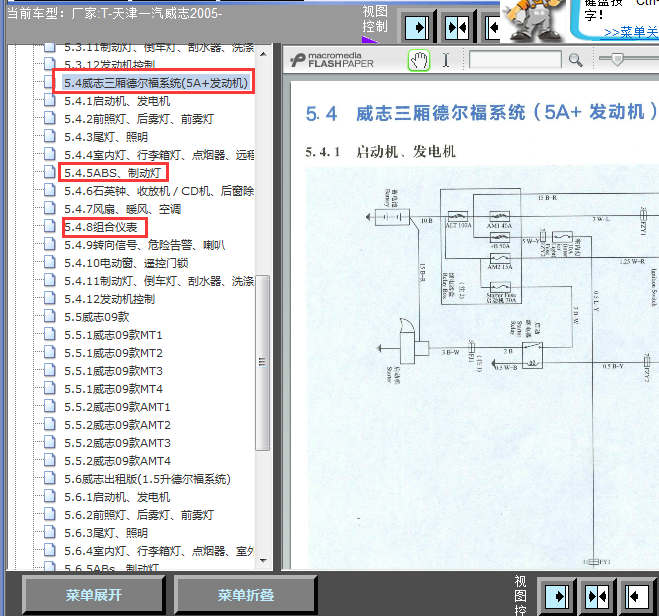Open 5.4.1启动机、发电机 tree item
This screenshot has width=659, height=616.
tap(117, 101)
